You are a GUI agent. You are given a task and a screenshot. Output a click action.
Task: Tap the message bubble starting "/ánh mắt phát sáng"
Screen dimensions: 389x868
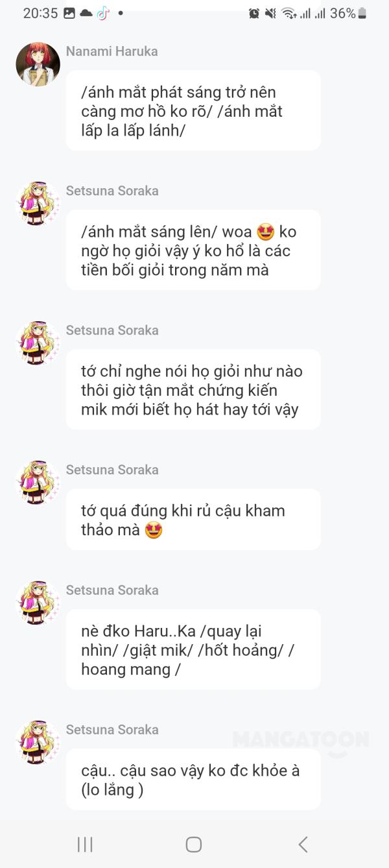pyautogui.click(x=193, y=111)
